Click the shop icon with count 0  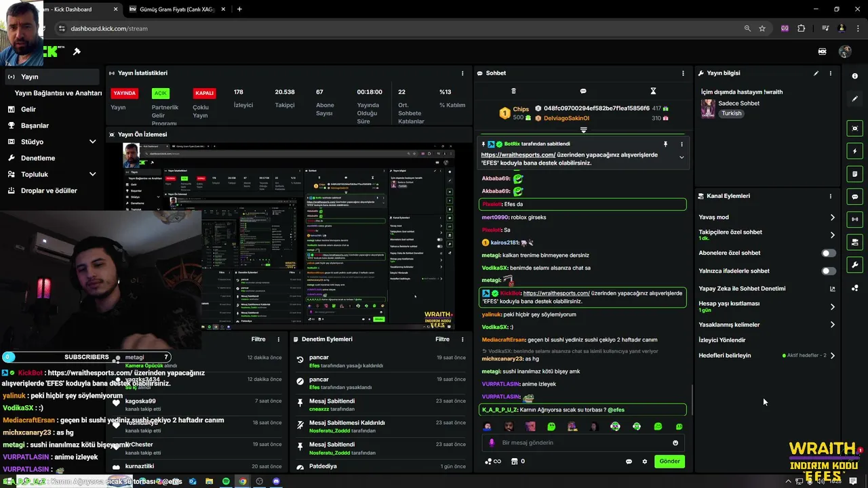[x=517, y=462]
